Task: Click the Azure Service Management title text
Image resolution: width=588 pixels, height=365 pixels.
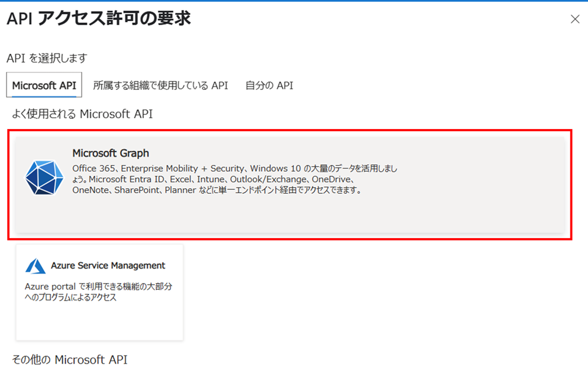Action: [x=108, y=266]
